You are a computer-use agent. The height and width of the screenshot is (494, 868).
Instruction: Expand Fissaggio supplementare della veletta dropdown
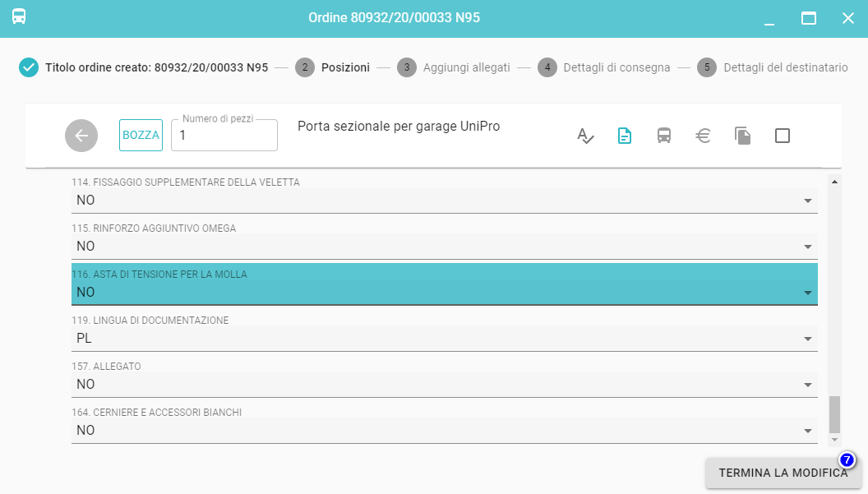tap(444, 200)
